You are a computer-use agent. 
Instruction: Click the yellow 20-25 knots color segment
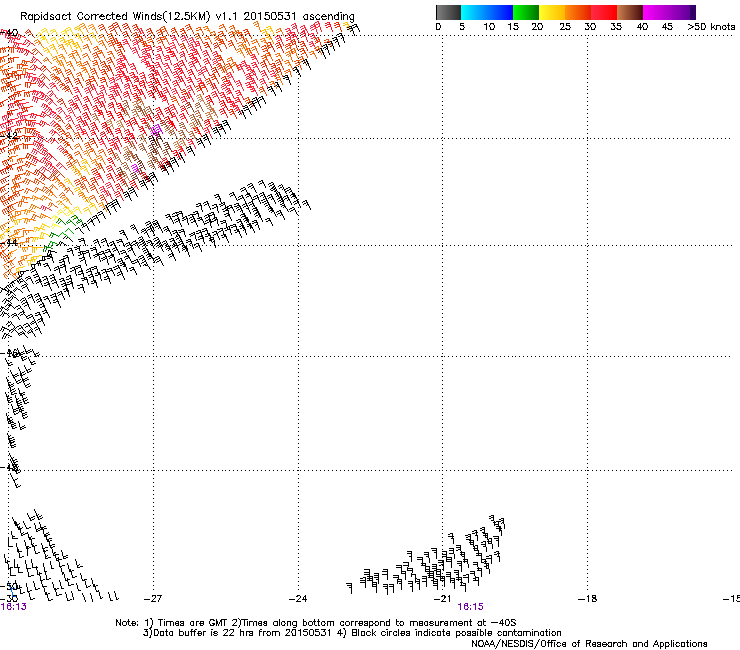coord(552,12)
